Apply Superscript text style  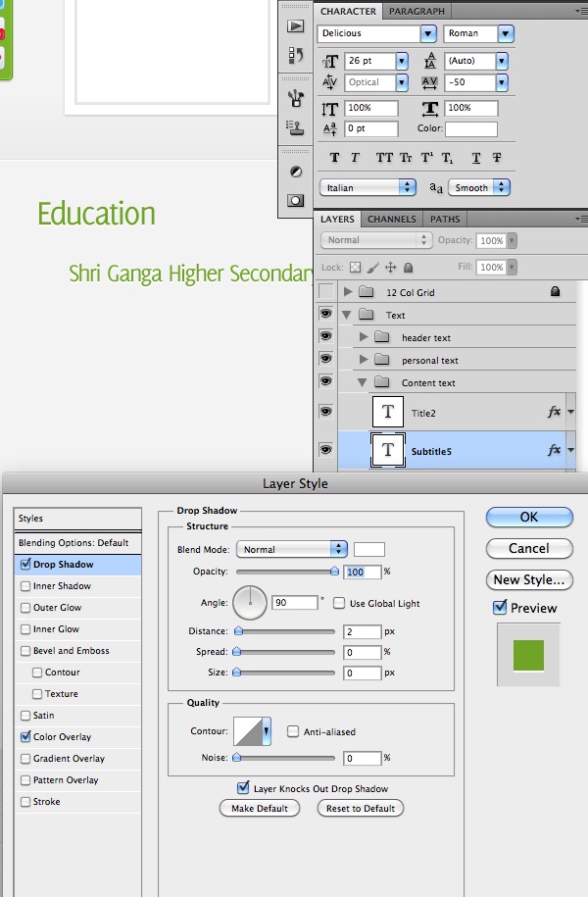click(427, 157)
